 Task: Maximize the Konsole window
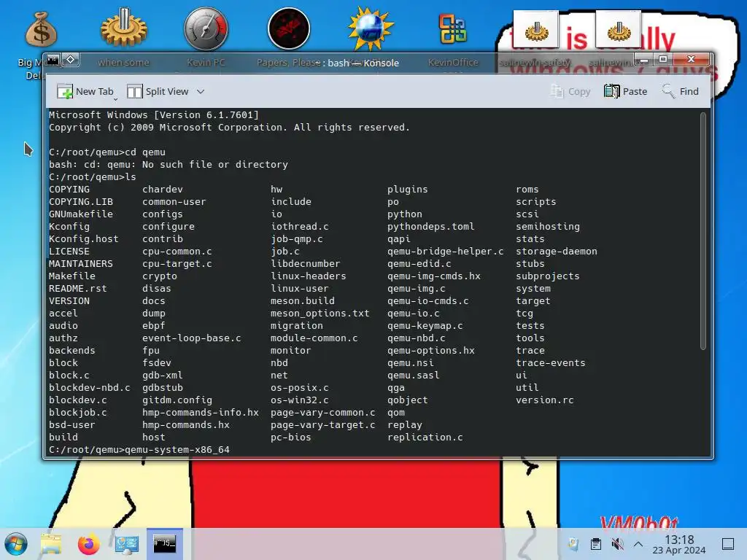[x=663, y=60]
